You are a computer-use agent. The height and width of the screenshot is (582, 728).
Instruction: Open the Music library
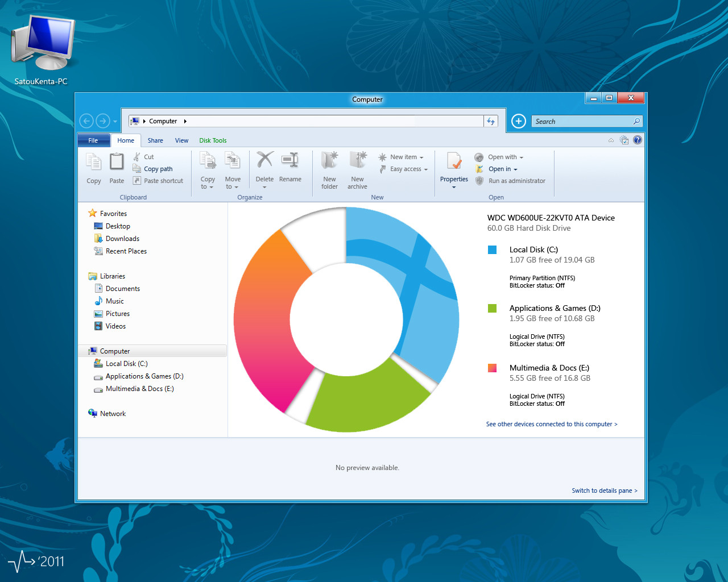pos(114,301)
